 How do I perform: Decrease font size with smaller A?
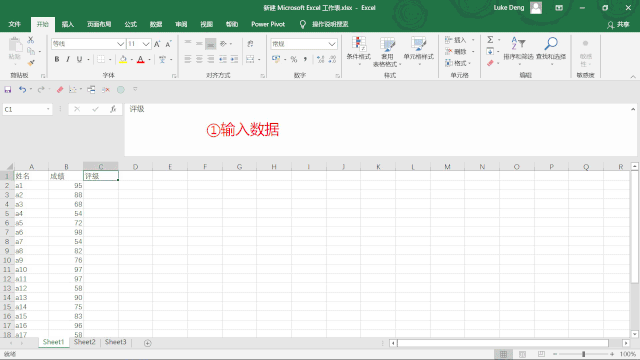coord(168,44)
